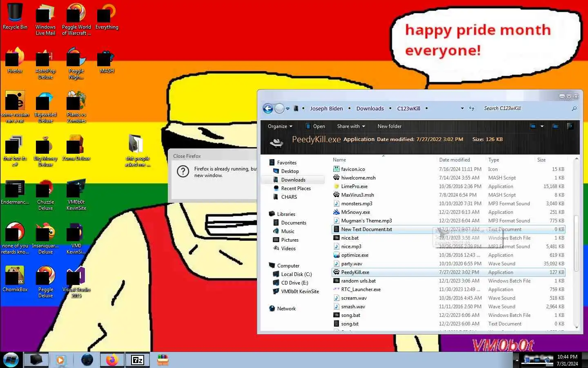Open the Firefox desktop shortcut
The image size is (588, 368).
pos(15,60)
